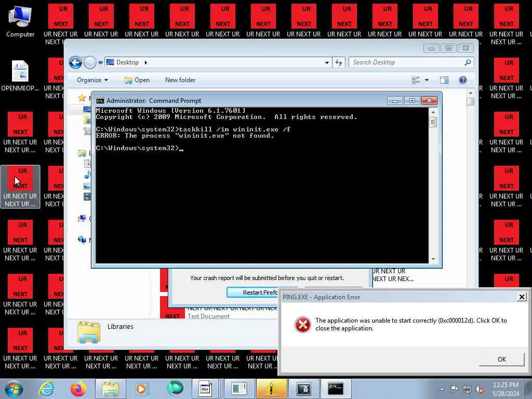Go back using Explorer's Back arrow
The height and width of the screenshot is (399, 532).
(x=75, y=62)
